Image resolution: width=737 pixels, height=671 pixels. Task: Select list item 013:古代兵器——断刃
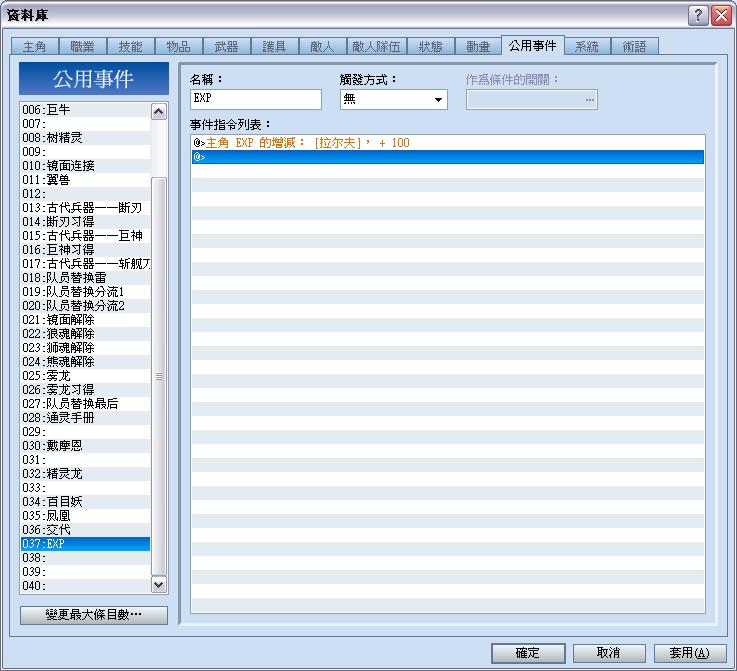86,208
